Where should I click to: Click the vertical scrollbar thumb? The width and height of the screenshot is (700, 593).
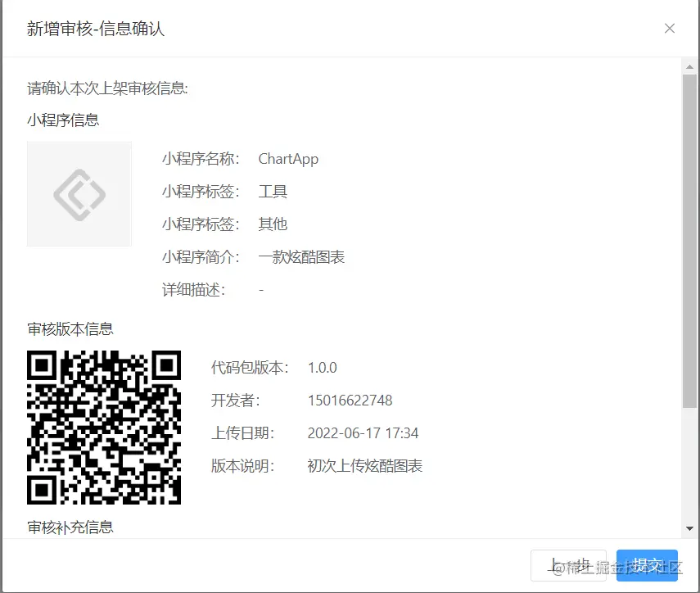pyautogui.click(x=689, y=241)
